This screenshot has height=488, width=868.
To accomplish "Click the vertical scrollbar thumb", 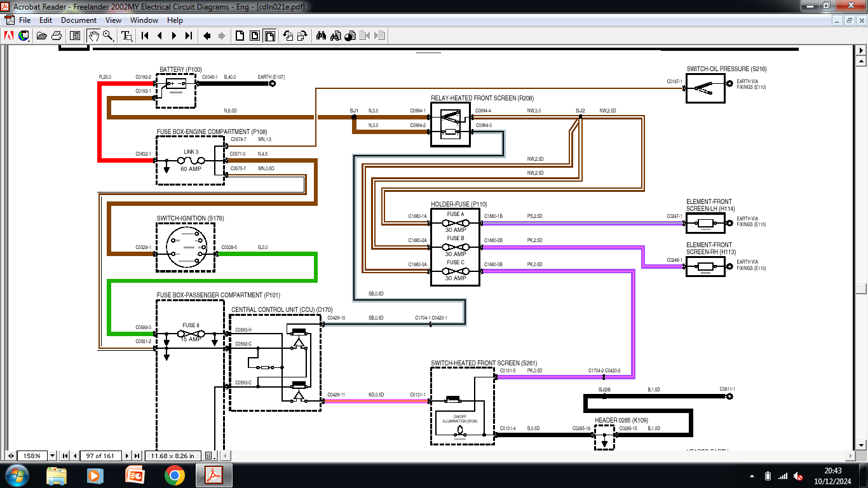I will click(862, 289).
